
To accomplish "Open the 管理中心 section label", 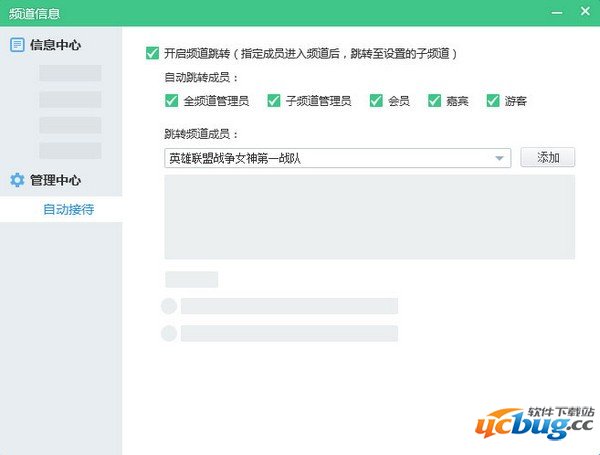I will (56, 180).
